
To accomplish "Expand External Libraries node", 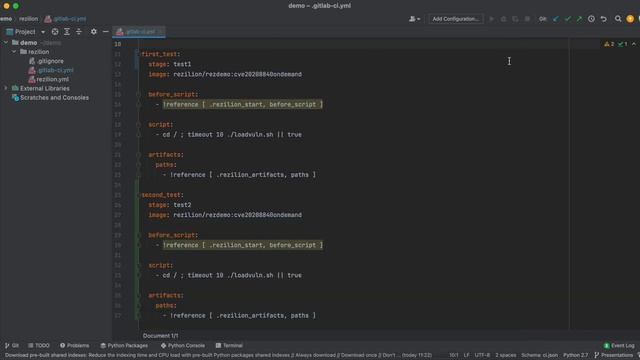I will point(6,88).
